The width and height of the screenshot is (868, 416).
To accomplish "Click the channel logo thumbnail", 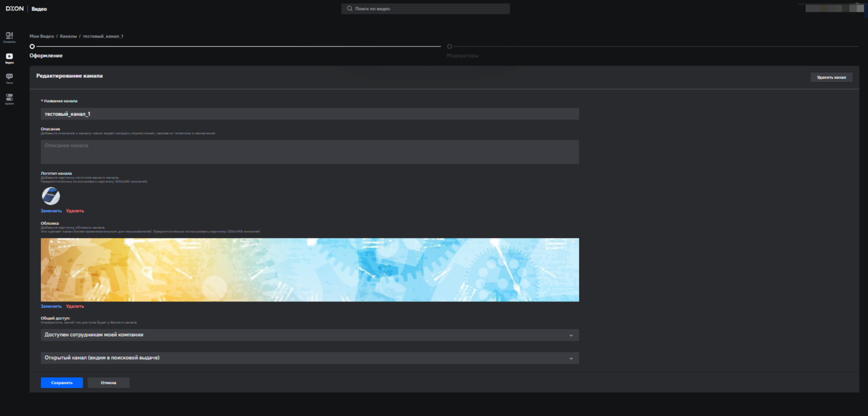I will coord(51,196).
